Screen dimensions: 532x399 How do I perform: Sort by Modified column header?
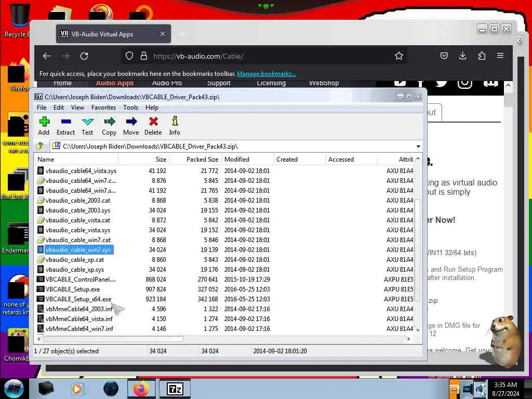[248, 159]
